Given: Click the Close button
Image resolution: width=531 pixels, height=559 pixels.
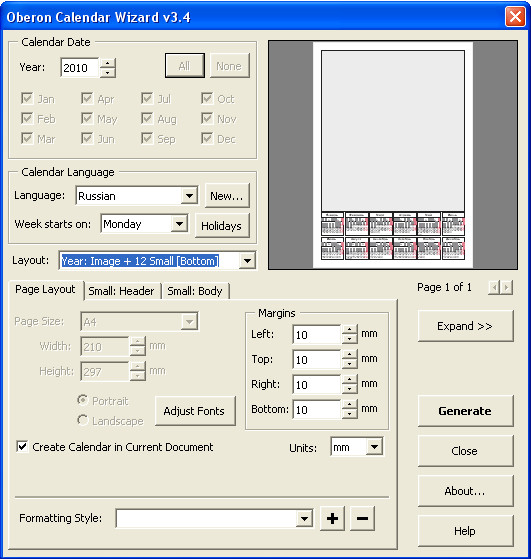Looking at the screenshot, I should pyautogui.click(x=465, y=451).
